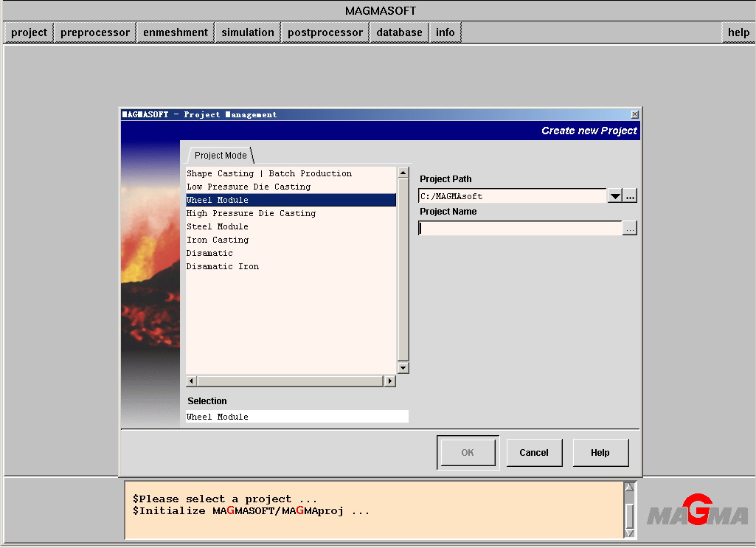The height and width of the screenshot is (548, 756).
Task: Click the message log scroll down arrow
Action: point(629,533)
